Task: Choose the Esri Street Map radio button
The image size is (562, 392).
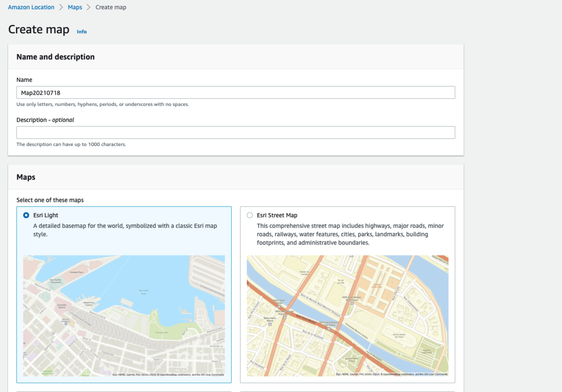Action: point(250,215)
